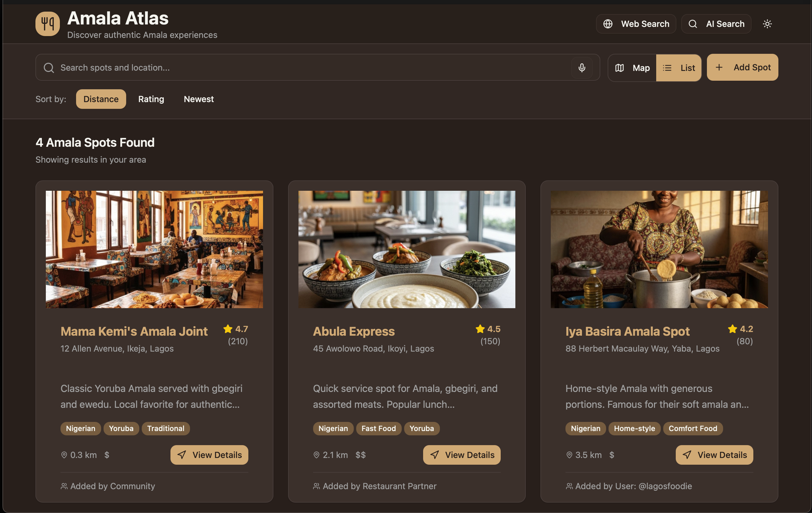Sort results by Rating
This screenshot has width=812, height=513.
[151, 99]
